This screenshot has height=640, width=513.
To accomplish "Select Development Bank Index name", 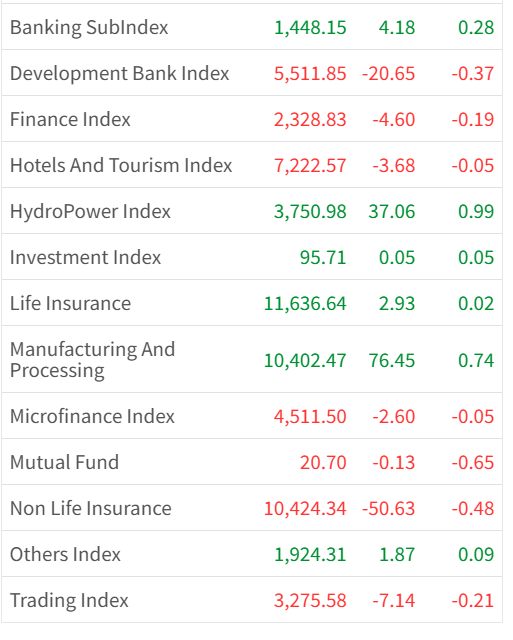I will (119, 73).
